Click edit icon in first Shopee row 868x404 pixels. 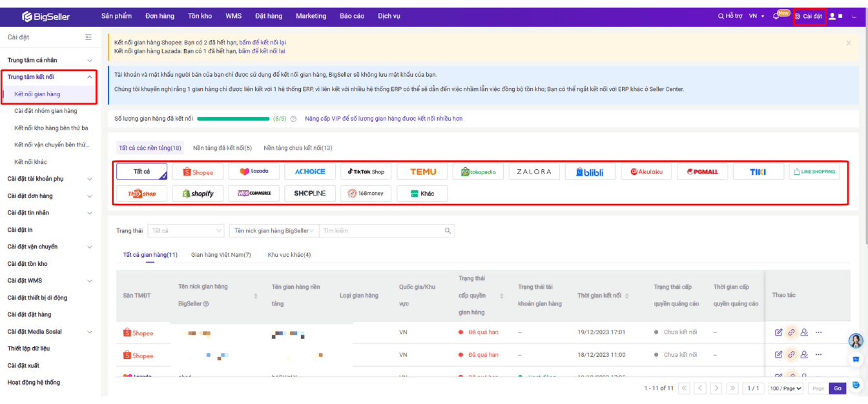point(779,332)
